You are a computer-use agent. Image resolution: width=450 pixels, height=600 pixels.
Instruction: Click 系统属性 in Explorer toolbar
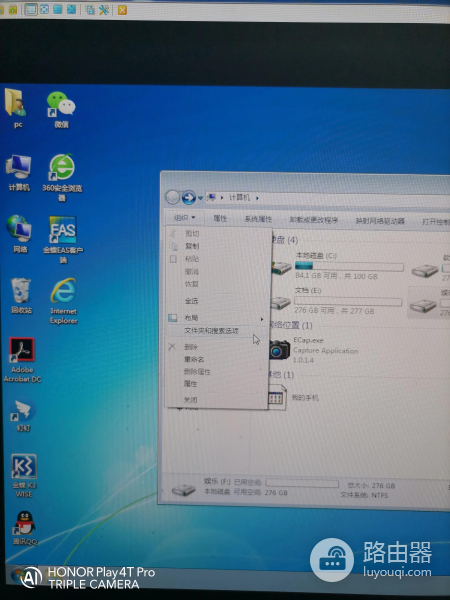[x=258, y=219]
